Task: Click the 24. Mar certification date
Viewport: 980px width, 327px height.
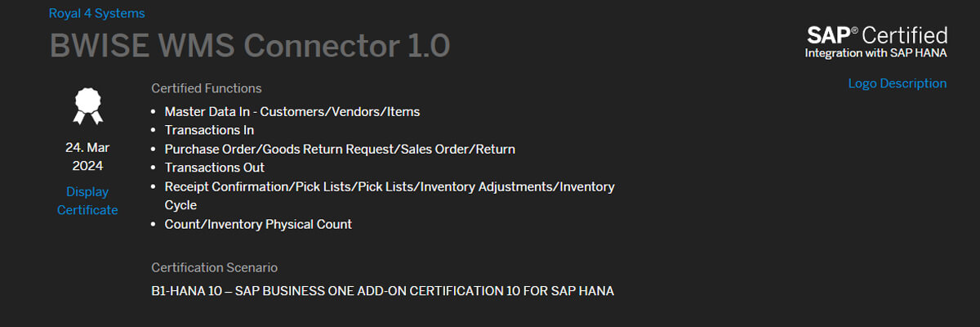Action: pyautogui.click(x=87, y=148)
